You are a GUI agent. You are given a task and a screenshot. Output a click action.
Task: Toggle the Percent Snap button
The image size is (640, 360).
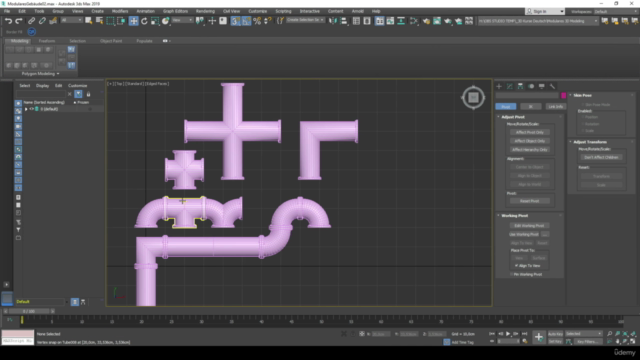click(257, 21)
